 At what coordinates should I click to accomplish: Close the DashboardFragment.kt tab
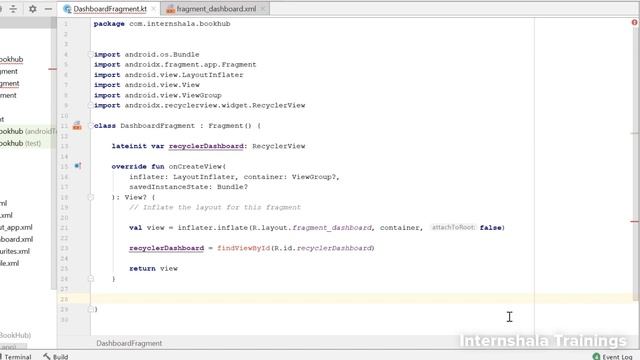pos(153,9)
